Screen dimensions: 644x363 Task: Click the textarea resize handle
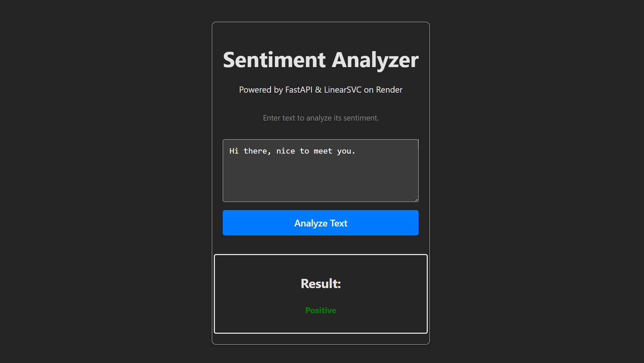[x=416, y=200]
